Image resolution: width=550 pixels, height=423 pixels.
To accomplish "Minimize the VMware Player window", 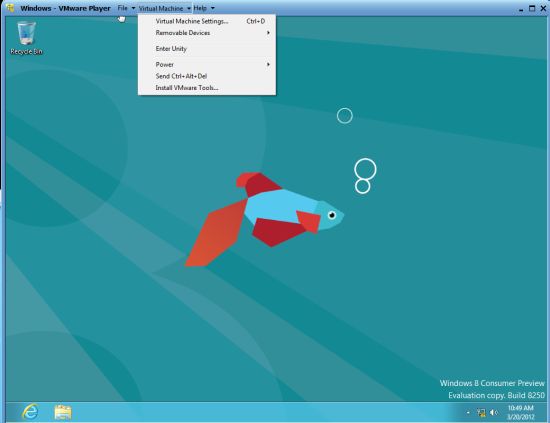I will point(521,9).
